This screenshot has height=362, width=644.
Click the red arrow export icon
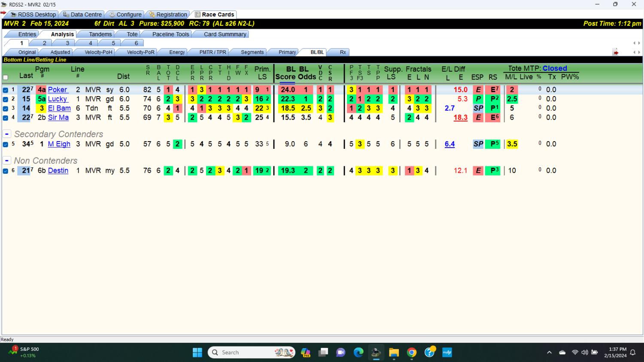(x=616, y=52)
